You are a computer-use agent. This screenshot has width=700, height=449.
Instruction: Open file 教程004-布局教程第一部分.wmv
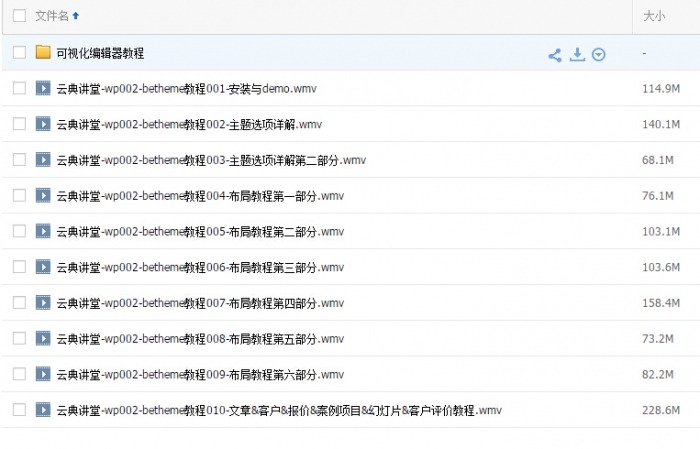pos(200,196)
